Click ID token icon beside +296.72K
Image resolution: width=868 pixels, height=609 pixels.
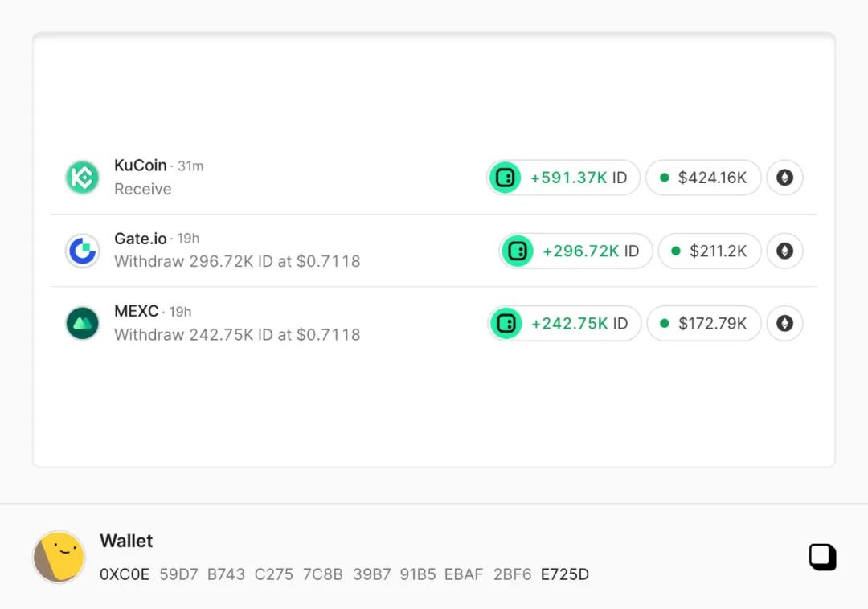[518, 251]
